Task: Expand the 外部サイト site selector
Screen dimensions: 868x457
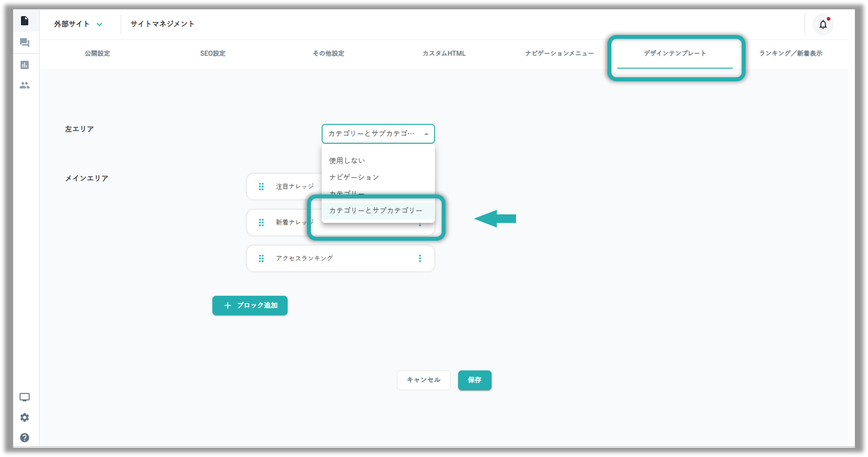Action: (78, 24)
